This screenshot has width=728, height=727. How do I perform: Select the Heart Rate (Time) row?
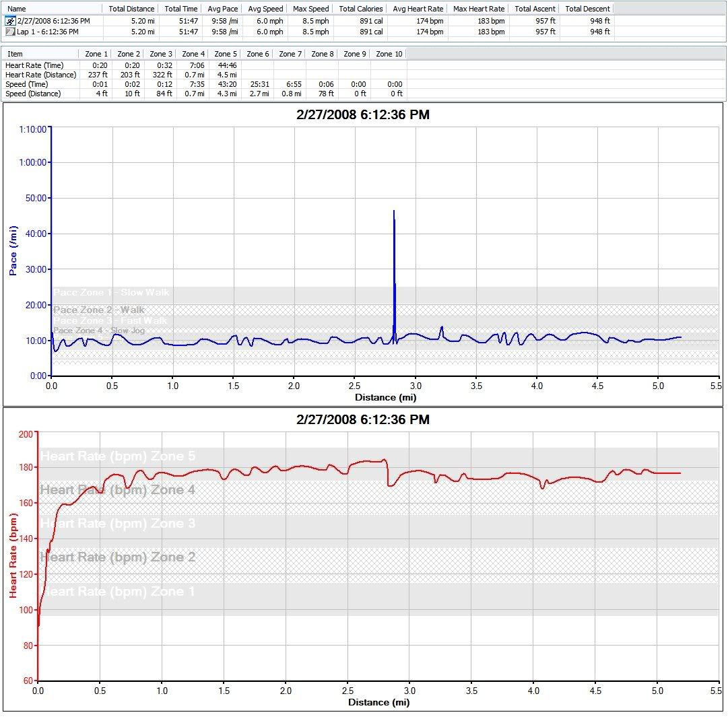[x=34, y=65]
